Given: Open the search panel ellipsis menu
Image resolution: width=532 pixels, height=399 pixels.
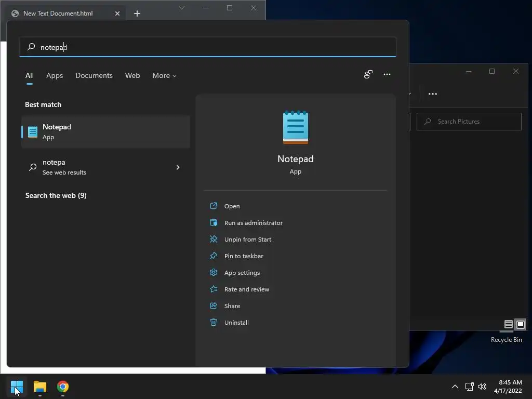Looking at the screenshot, I should tap(387, 74).
